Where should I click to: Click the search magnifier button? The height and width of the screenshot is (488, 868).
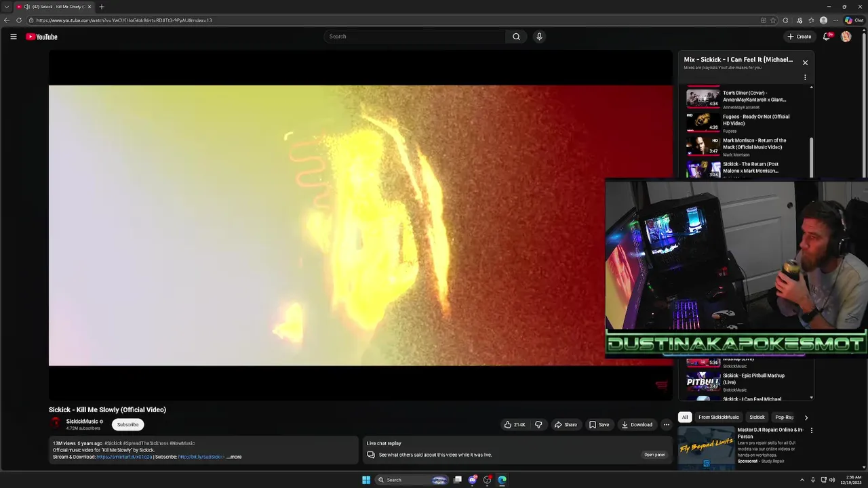(516, 37)
